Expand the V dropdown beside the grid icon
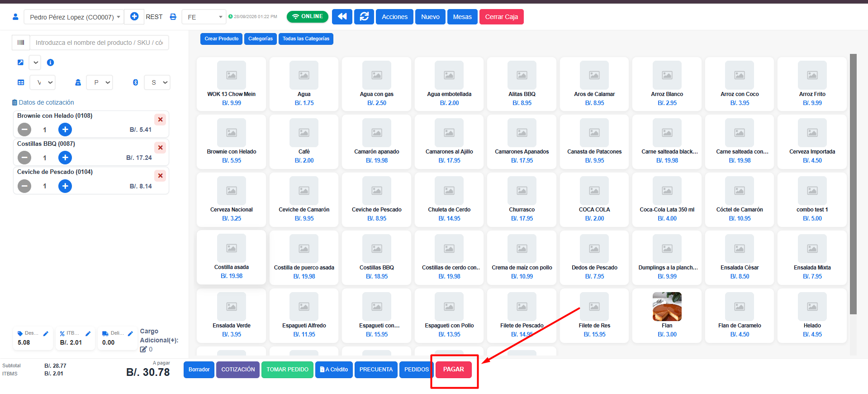This screenshot has height=394, width=868. pos(43,82)
